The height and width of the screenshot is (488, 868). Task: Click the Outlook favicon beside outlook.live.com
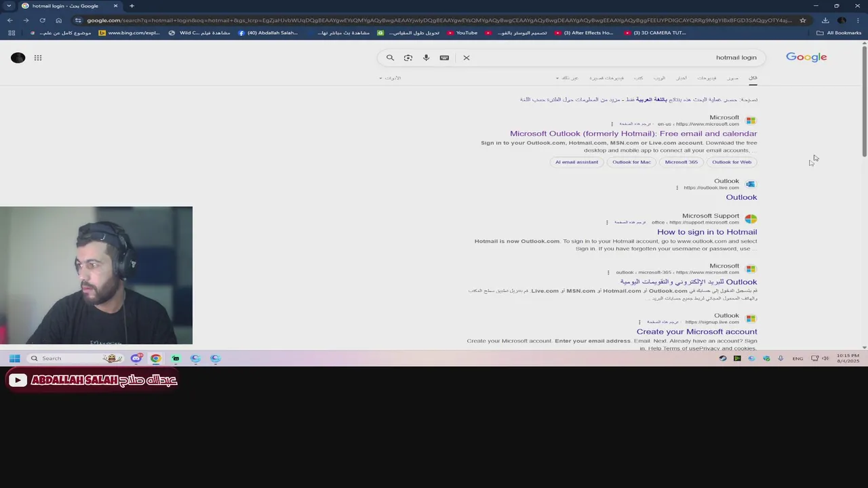[x=751, y=184]
